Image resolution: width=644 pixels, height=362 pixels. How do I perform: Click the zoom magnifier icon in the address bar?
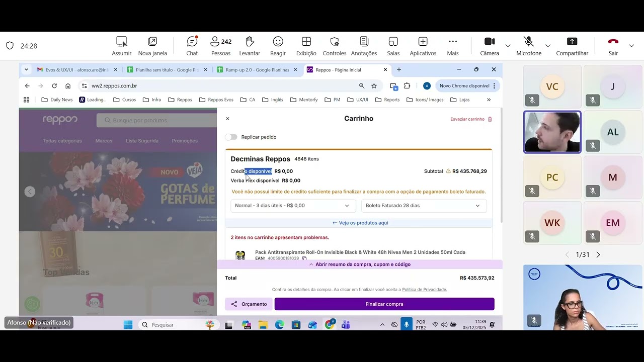tap(362, 86)
